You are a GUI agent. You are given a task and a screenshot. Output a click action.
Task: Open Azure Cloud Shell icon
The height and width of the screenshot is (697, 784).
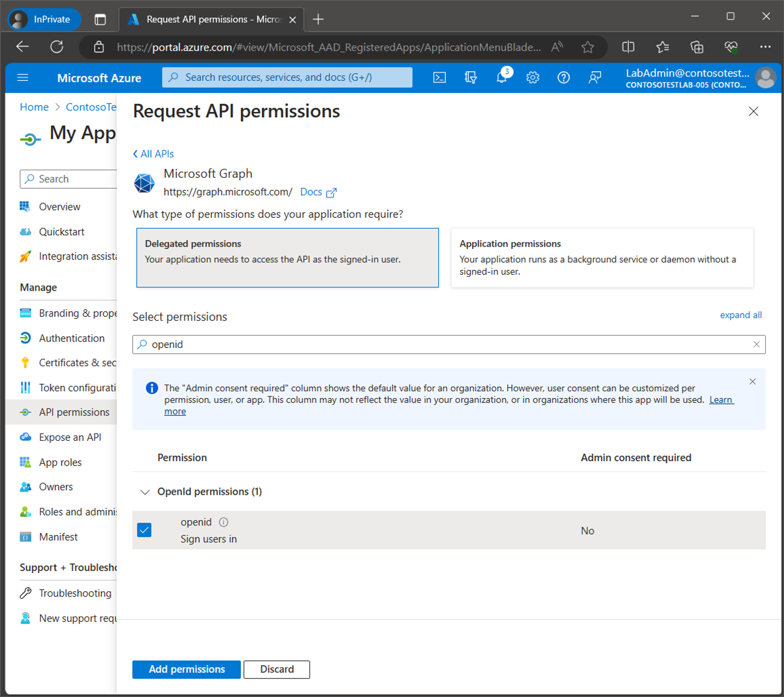click(439, 78)
